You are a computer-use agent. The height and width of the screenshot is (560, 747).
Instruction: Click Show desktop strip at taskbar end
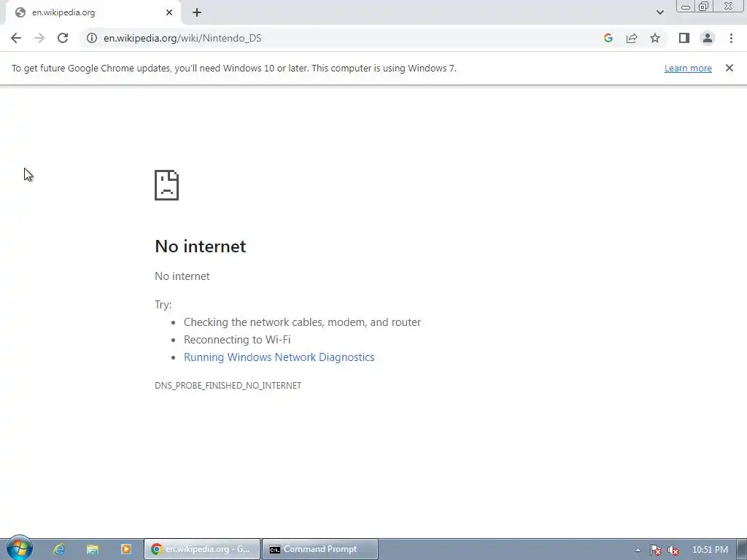point(742,550)
